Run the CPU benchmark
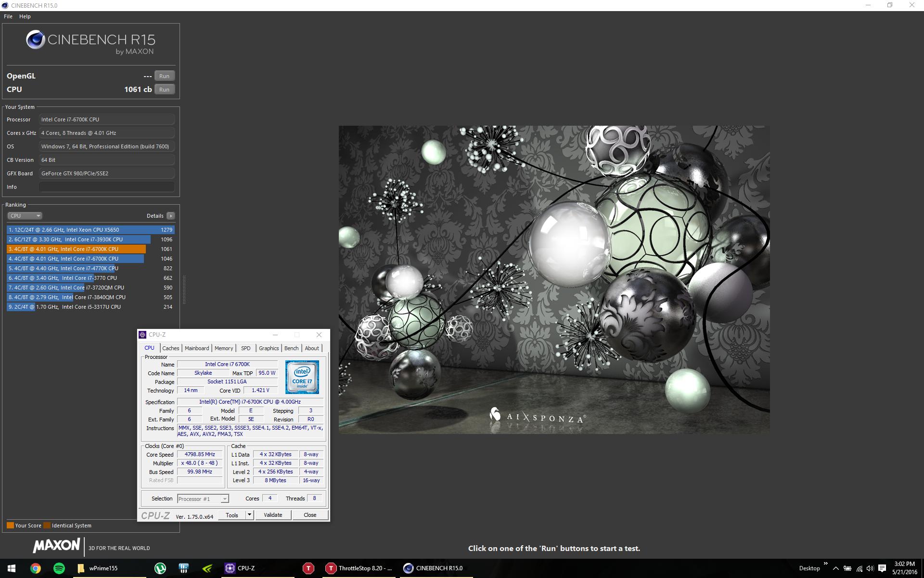The width and height of the screenshot is (924, 578). (164, 90)
